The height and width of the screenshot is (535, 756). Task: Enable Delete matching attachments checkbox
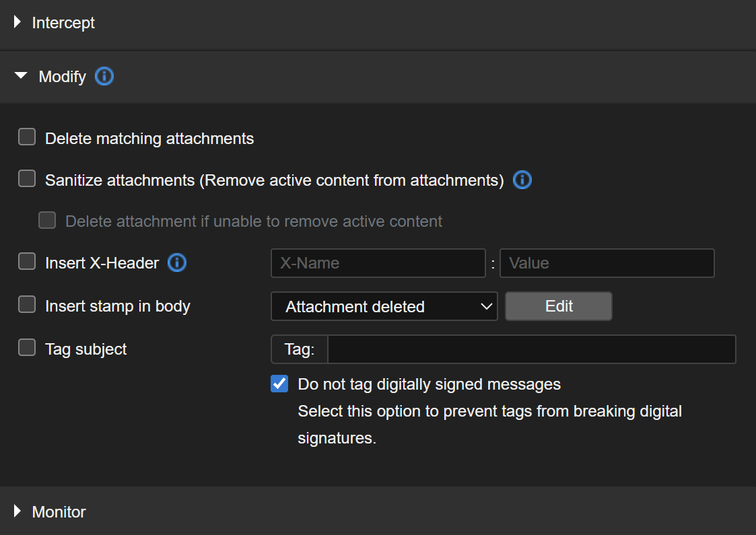click(x=27, y=138)
